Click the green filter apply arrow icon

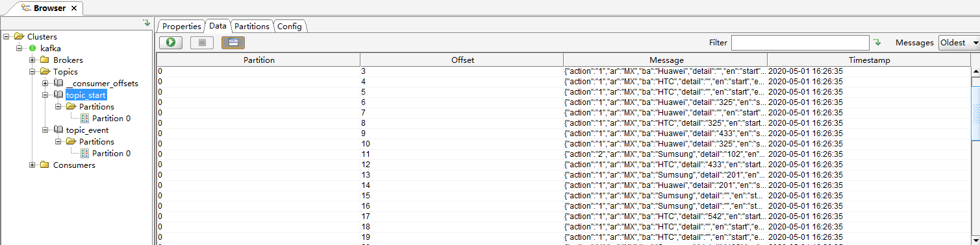pyautogui.click(x=877, y=43)
